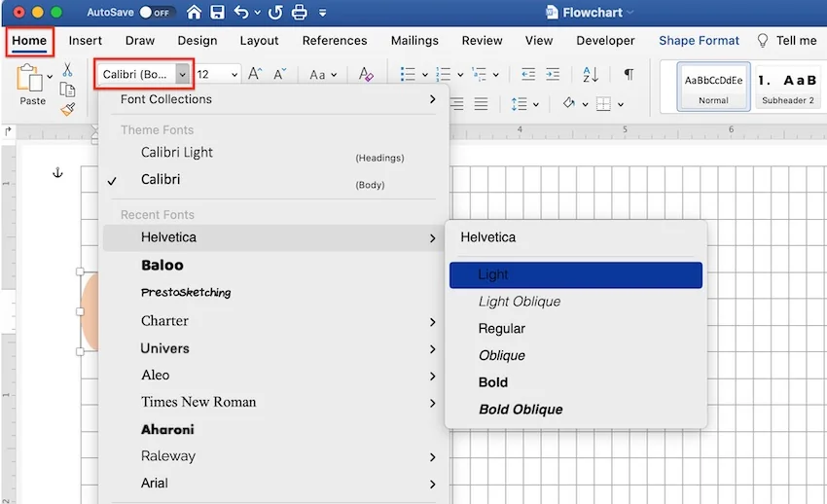Undo the last action

coord(241,12)
